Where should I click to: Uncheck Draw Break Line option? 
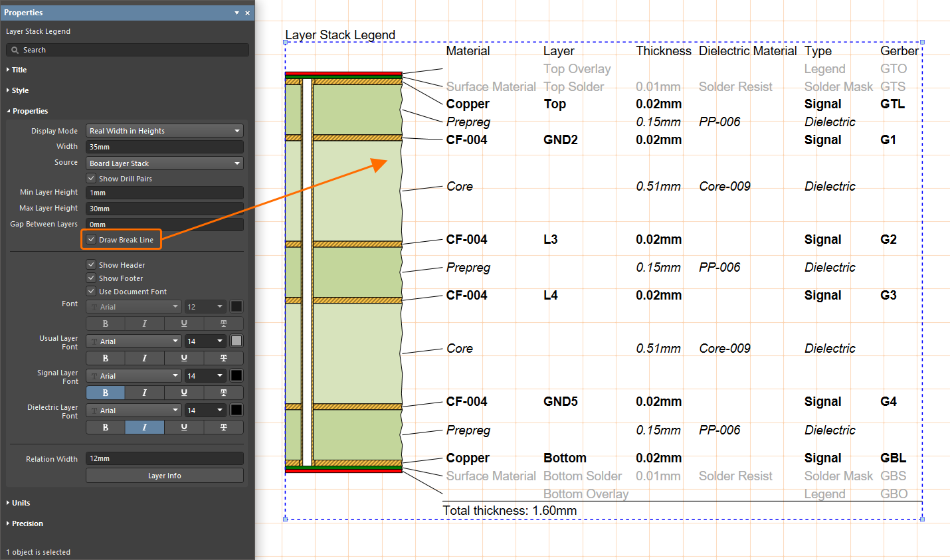tap(91, 240)
